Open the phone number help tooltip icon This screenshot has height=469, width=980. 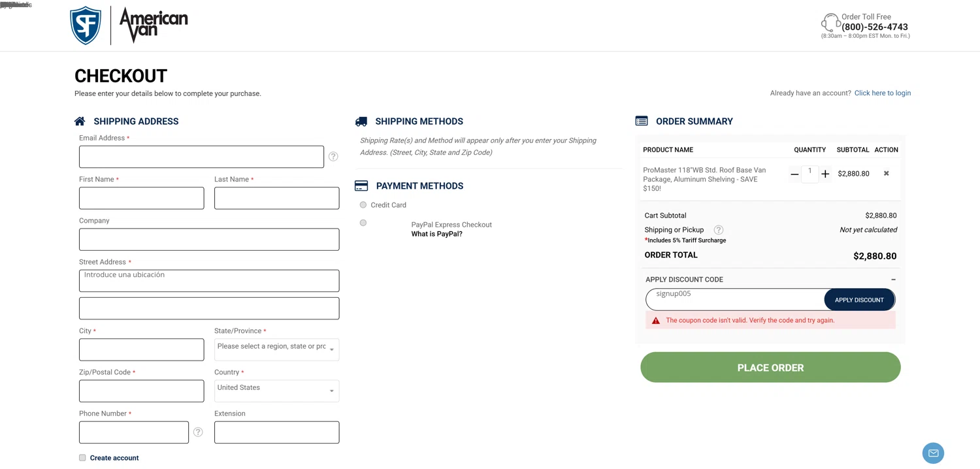tap(198, 432)
